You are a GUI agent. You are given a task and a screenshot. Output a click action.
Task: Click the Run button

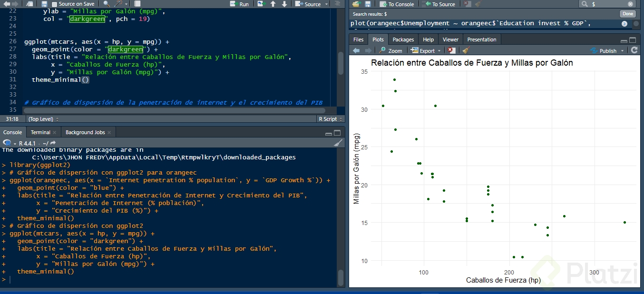(x=239, y=4)
